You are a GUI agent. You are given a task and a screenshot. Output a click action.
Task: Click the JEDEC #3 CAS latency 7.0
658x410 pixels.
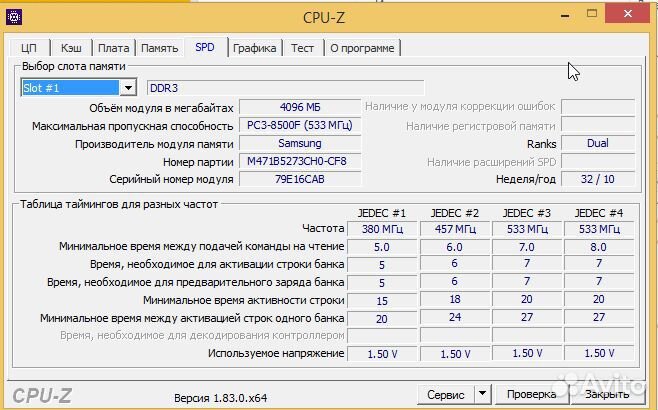coord(527,247)
